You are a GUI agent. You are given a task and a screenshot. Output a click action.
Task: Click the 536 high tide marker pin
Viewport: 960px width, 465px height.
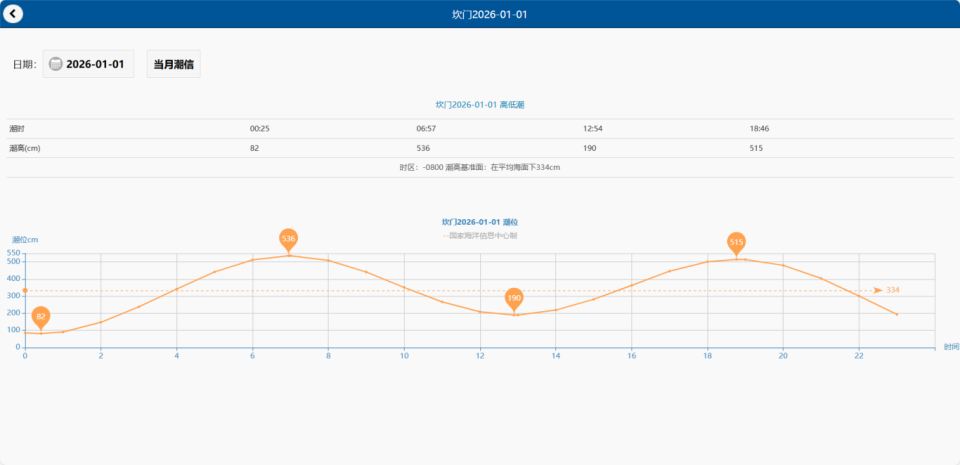(288, 240)
